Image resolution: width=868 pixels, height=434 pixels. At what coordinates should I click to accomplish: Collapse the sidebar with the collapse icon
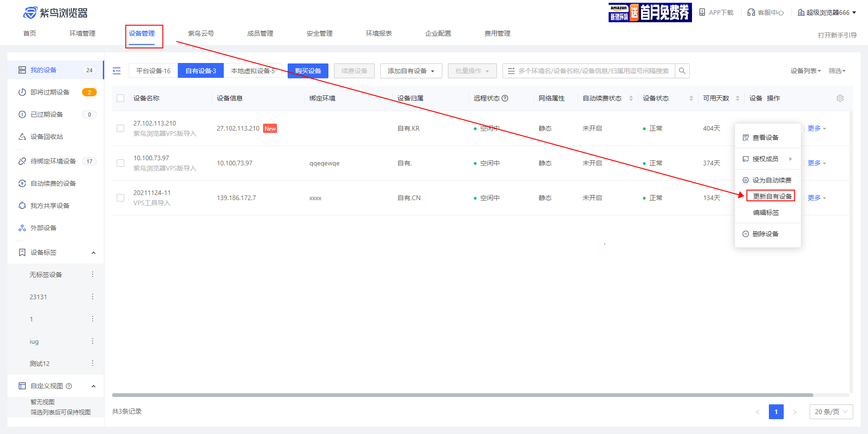pos(116,70)
